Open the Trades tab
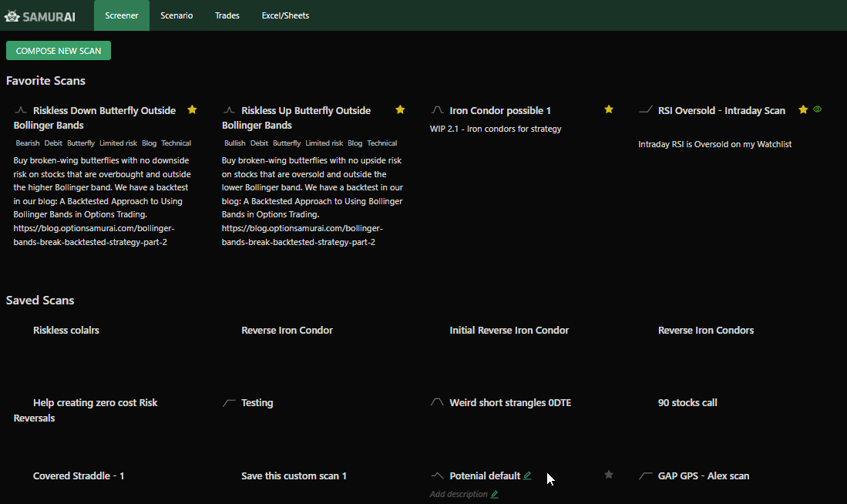847x504 pixels. (x=227, y=15)
